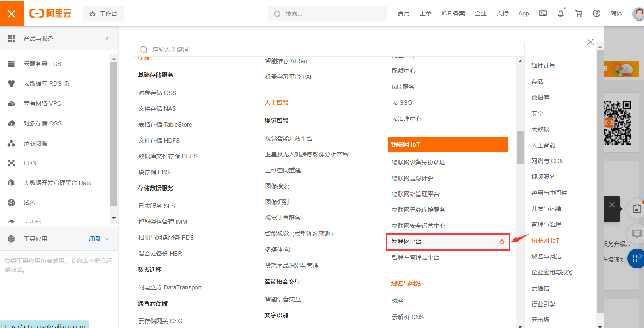The height and width of the screenshot is (328, 644).
Task: Expand 产品与服务 chevron arrow
Action: click(107, 39)
